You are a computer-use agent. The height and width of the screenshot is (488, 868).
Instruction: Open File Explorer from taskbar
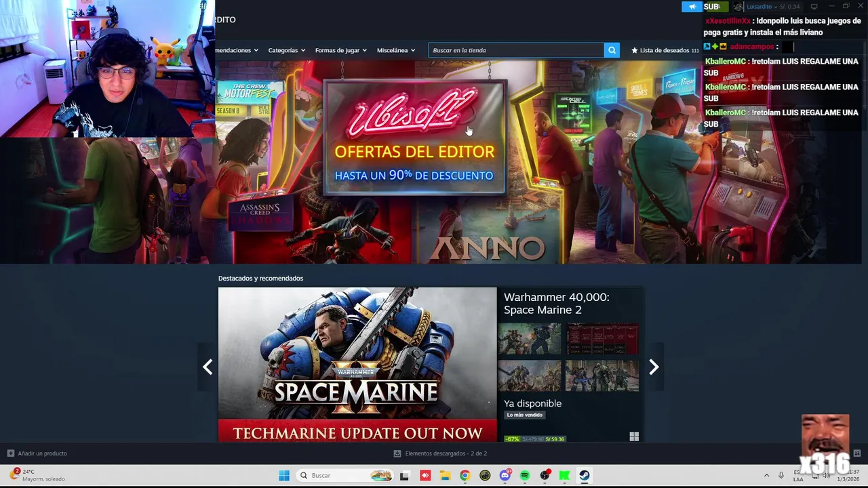click(x=445, y=476)
